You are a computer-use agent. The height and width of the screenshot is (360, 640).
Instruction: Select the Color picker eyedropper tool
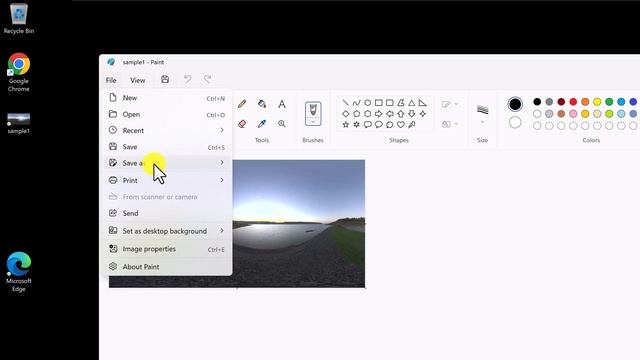[262, 124]
